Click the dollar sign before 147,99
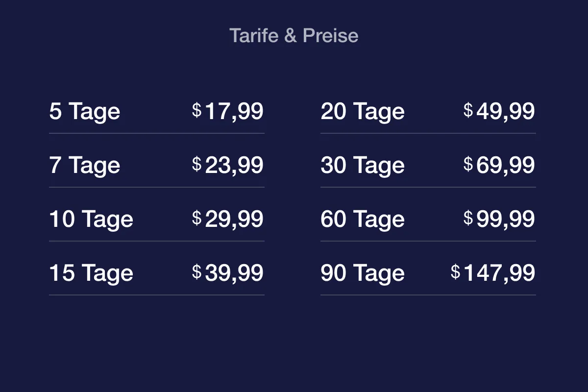 coord(456,272)
